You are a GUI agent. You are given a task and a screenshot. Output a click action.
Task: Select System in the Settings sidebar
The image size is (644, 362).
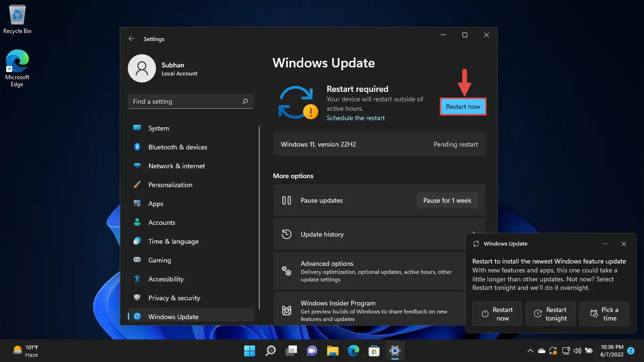click(190, 128)
